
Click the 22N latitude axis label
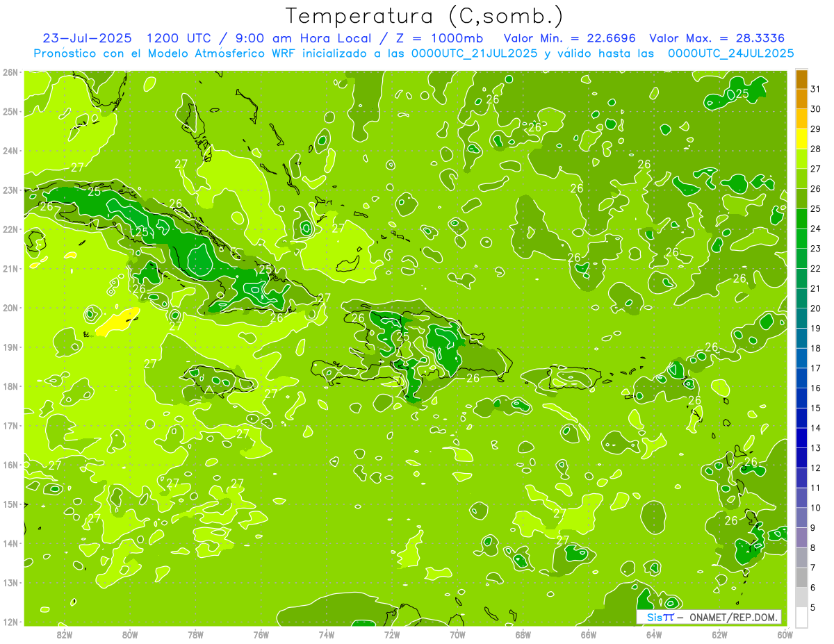pyautogui.click(x=10, y=229)
